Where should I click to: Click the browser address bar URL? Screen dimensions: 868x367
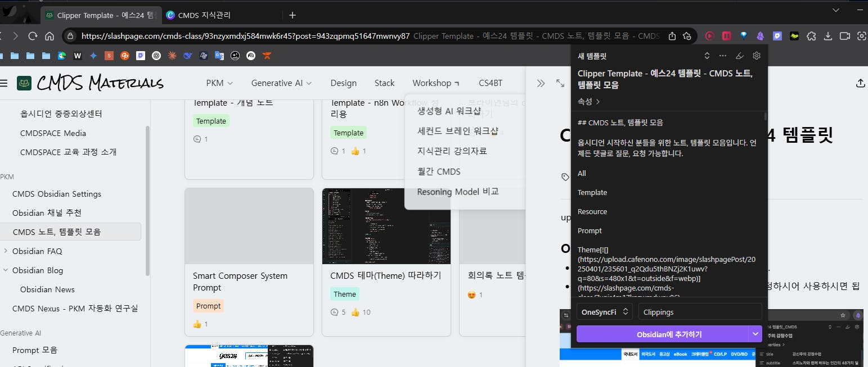click(x=245, y=36)
